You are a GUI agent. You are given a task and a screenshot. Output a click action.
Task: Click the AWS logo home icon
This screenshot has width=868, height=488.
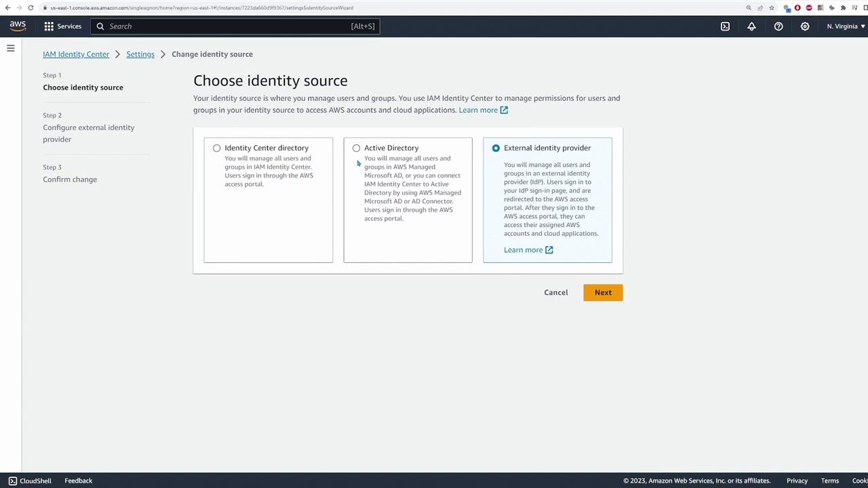pyautogui.click(x=18, y=26)
